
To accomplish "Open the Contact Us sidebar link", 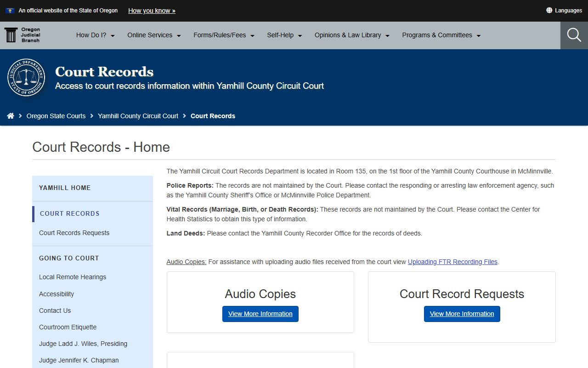I will click(55, 310).
